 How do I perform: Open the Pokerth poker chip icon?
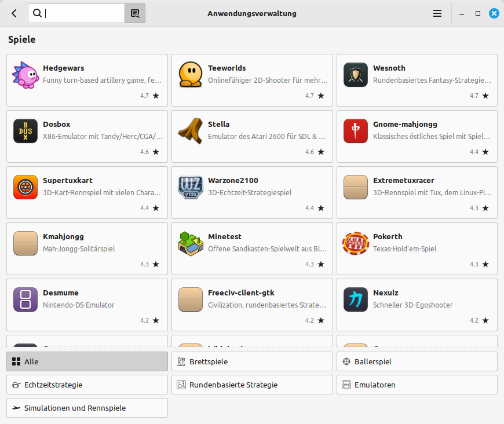click(x=355, y=243)
